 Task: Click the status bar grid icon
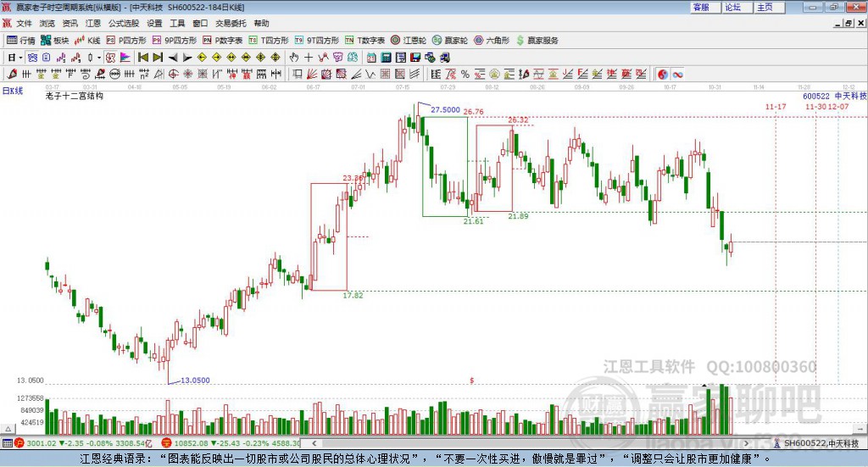click(x=7, y=443)
